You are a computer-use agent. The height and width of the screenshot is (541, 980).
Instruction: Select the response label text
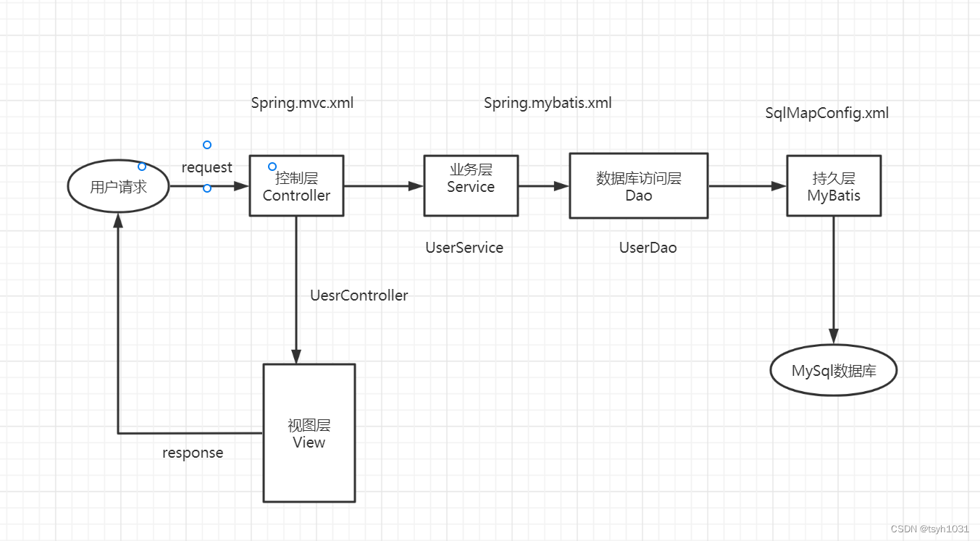[x=192, y=453]
